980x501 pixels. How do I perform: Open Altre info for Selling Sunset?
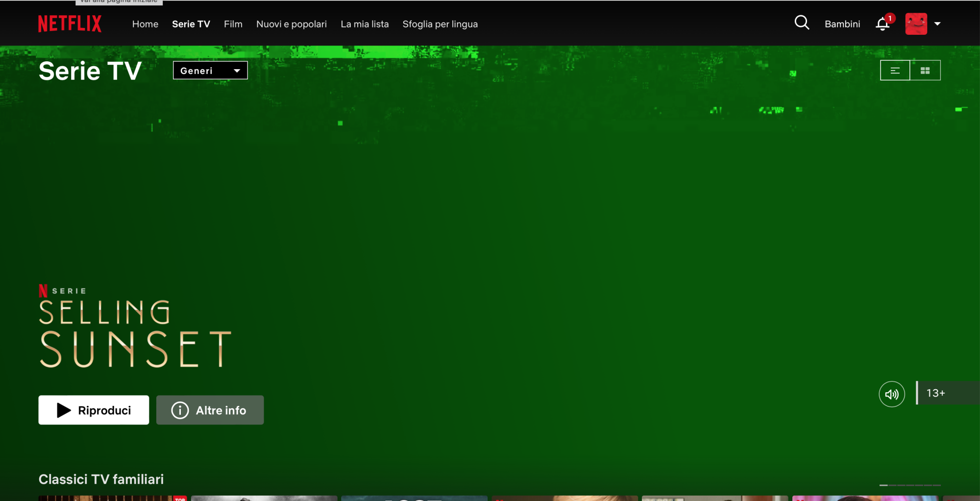tap(210, 410)
